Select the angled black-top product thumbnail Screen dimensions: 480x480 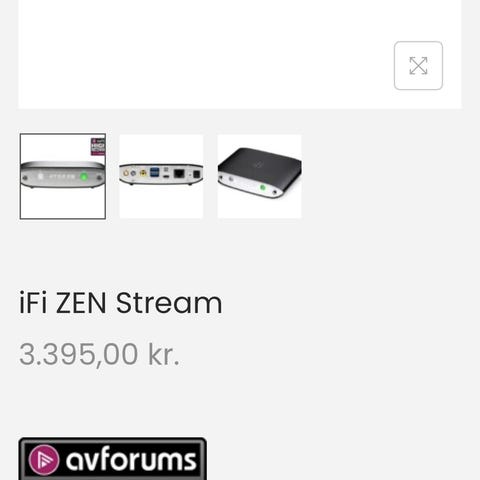(x=259, y=176)
